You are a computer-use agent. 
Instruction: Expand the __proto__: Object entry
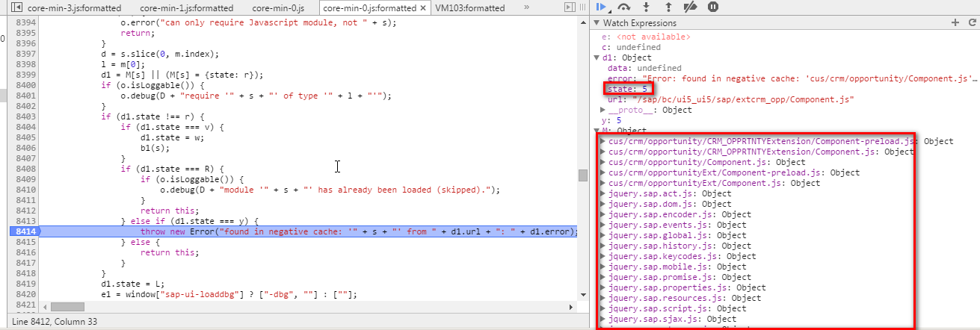click(x=604, y=110)
